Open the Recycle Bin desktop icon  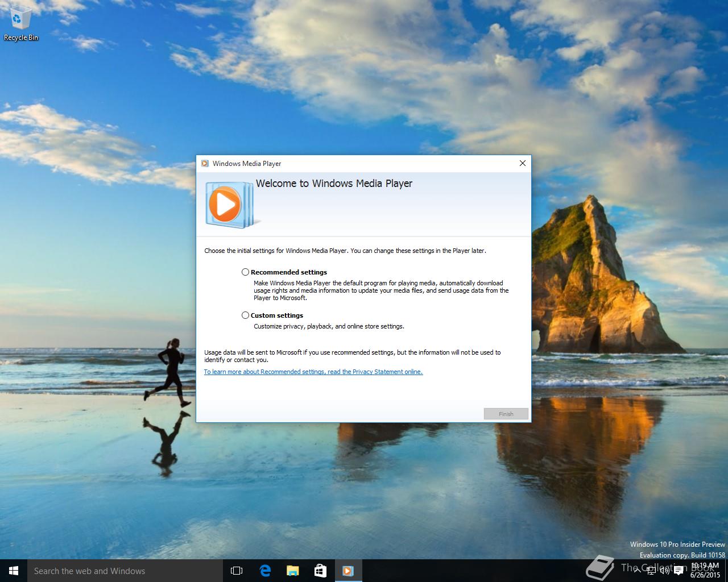point(21,23)
